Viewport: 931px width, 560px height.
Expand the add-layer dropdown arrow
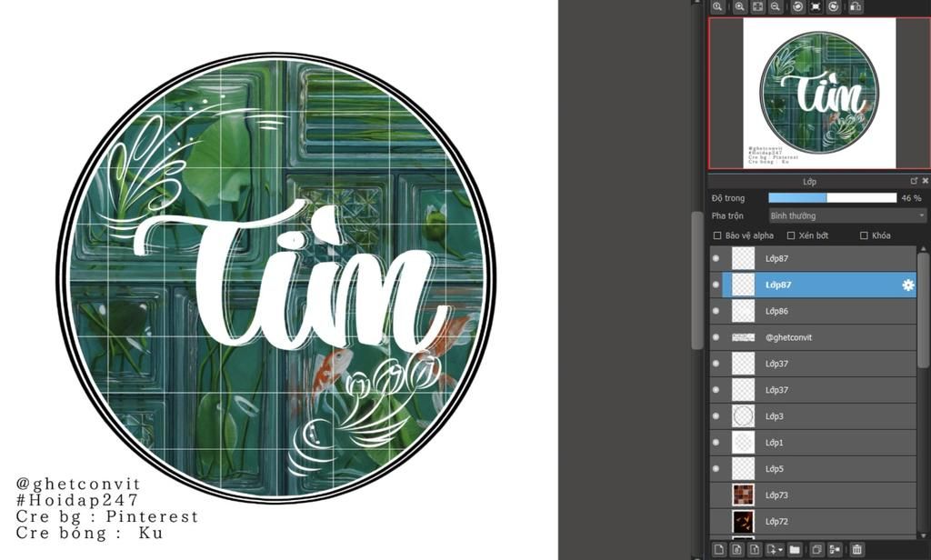coord(780,550)
